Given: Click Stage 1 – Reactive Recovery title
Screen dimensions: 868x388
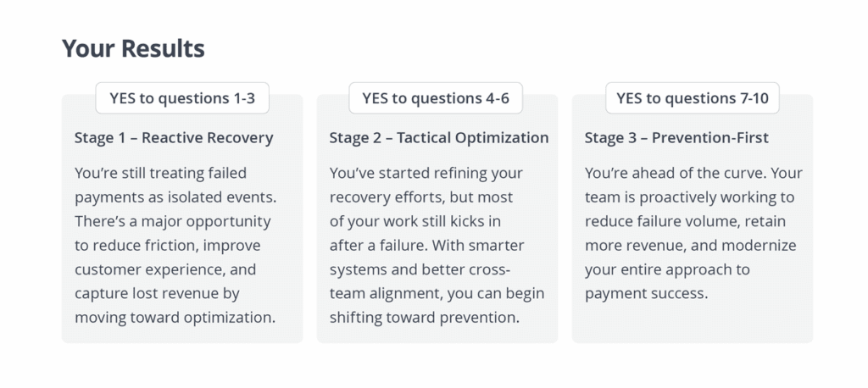Looking at the screenshot, I should click(174, 138).
